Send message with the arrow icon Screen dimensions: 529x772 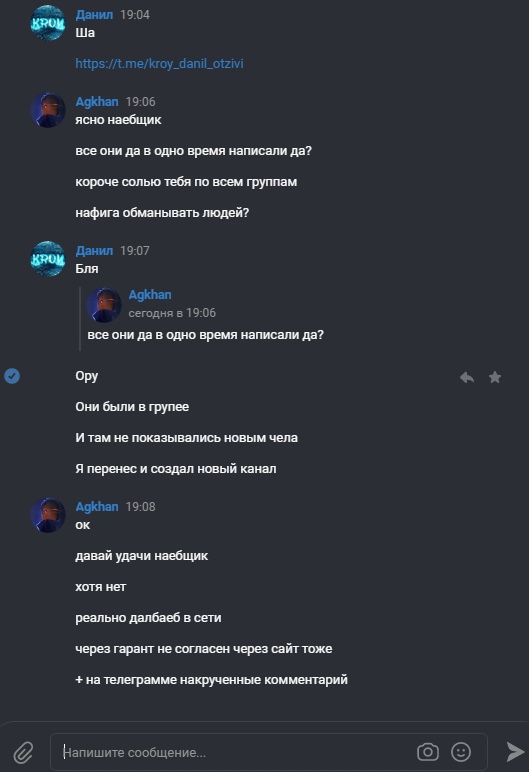515,752
